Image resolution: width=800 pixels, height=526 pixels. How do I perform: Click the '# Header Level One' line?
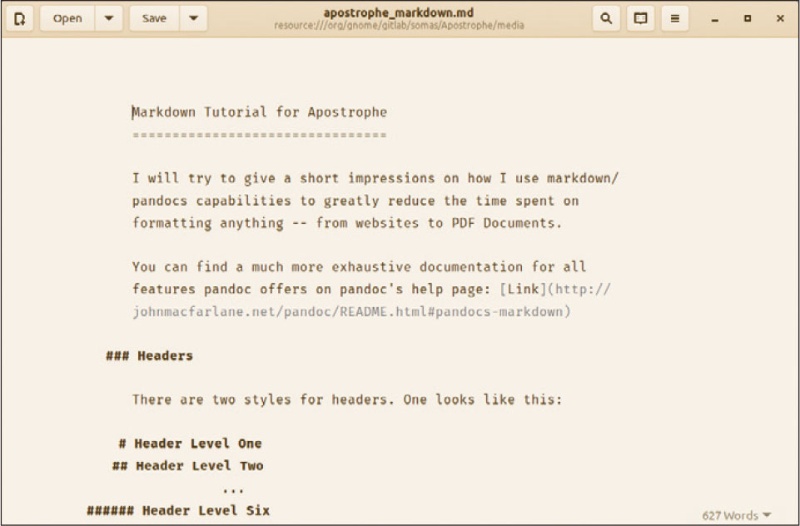click(x=190, y=443)
